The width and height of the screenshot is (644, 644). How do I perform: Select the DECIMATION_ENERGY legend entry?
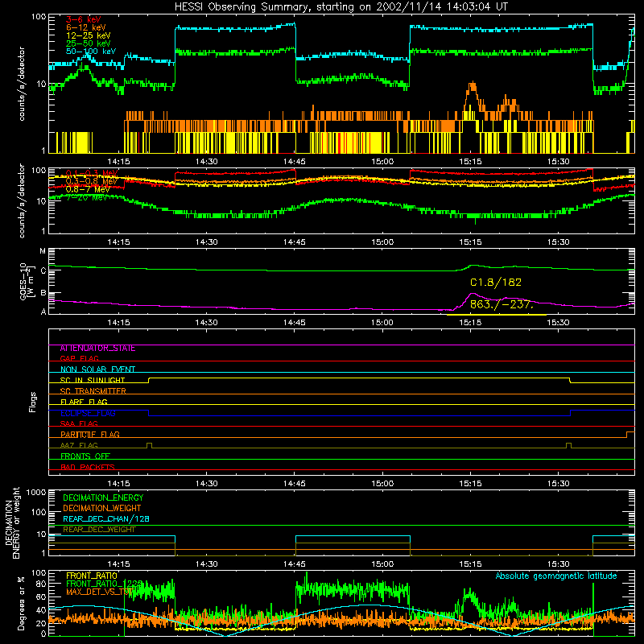pyautogui.click(x=103, y=497)
